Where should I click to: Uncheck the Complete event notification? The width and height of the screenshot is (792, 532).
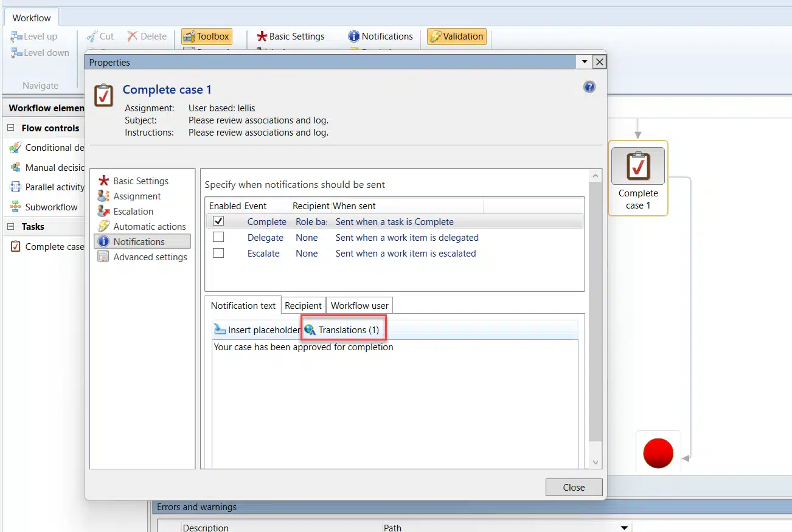point(217,221)
